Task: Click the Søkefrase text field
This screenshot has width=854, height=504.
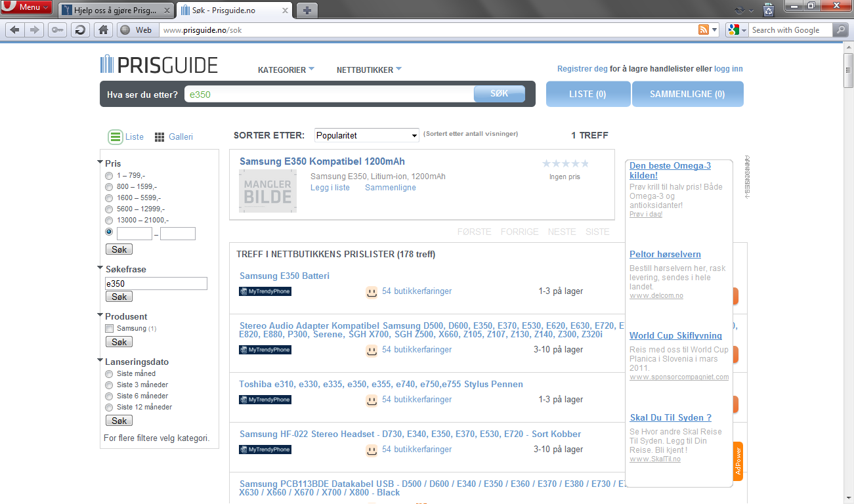Action: (x=156, y=283)
